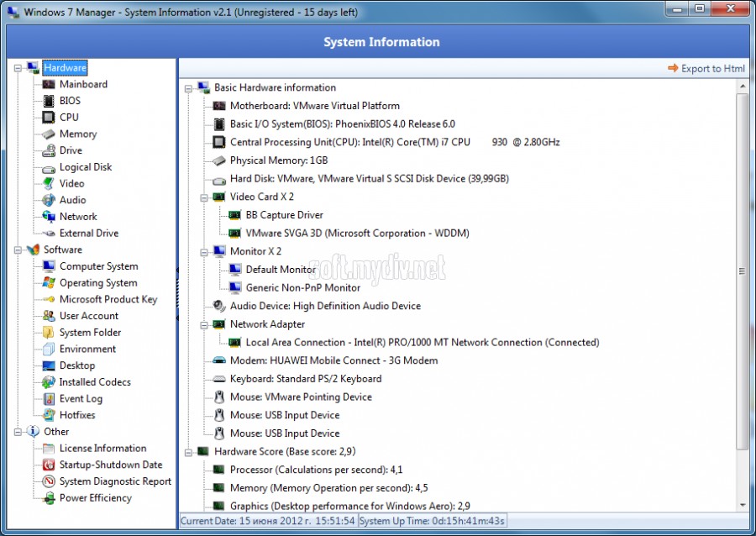Select the Motherboard: VMware Virtual Platform row
Viewport: 756px width, 536px height.
point(314,106)
